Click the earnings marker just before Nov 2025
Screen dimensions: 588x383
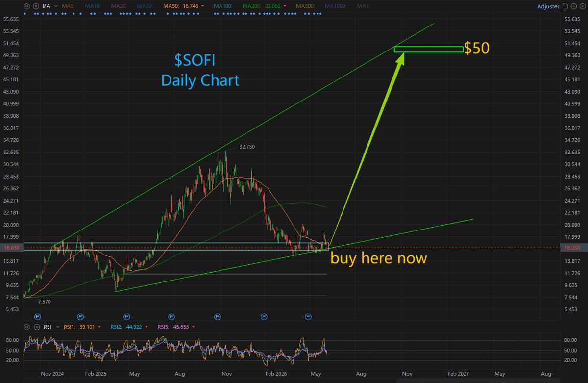point(218,317)
